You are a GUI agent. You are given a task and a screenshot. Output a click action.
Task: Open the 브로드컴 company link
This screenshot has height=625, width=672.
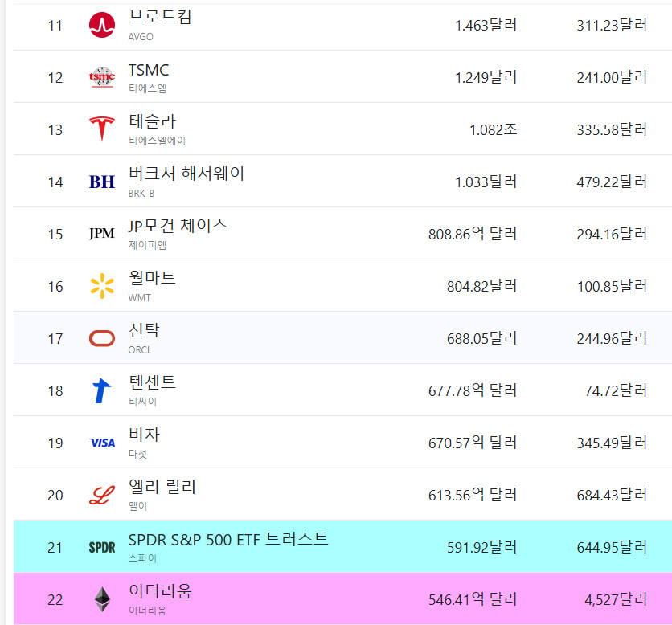tap(160, 17)
